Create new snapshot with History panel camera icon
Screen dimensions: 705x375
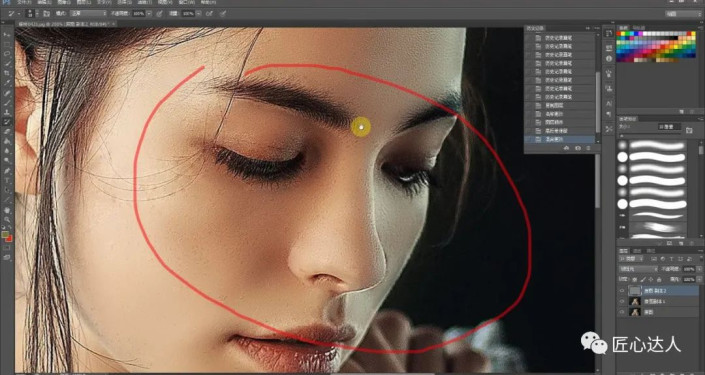(x=578, y=148)
